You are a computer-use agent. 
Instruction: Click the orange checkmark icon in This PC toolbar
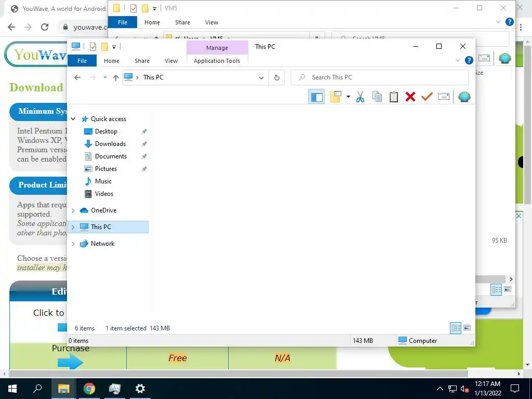(x=427, y=97)
